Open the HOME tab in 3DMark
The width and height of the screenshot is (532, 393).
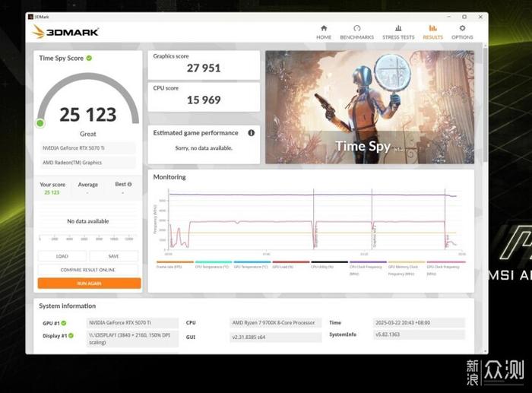point(324,33)
